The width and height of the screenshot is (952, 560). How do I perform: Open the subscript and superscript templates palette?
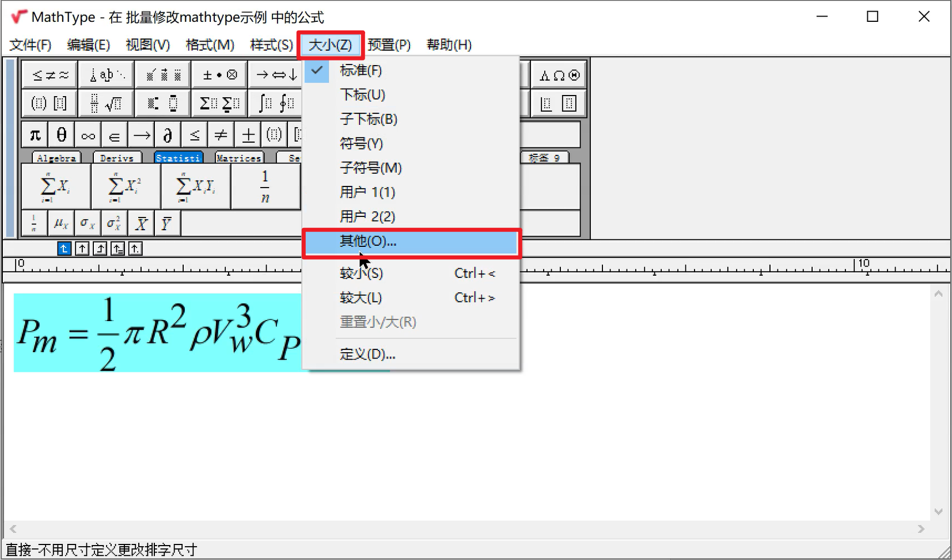point(163,104)
